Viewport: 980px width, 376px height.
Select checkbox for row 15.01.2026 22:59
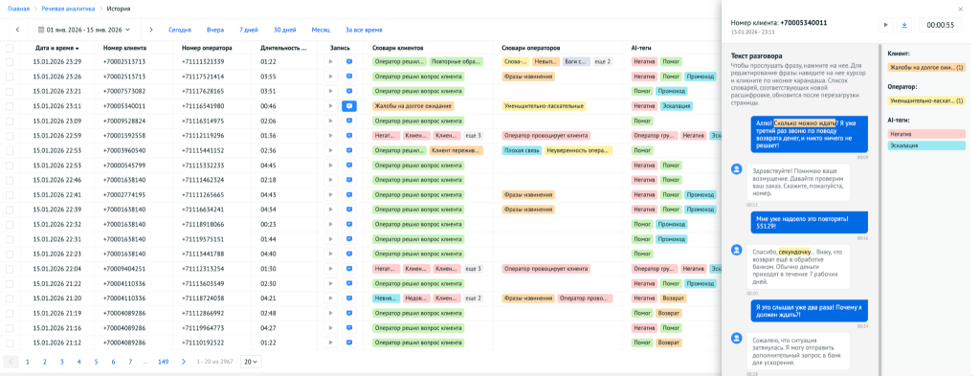point(10,136)
